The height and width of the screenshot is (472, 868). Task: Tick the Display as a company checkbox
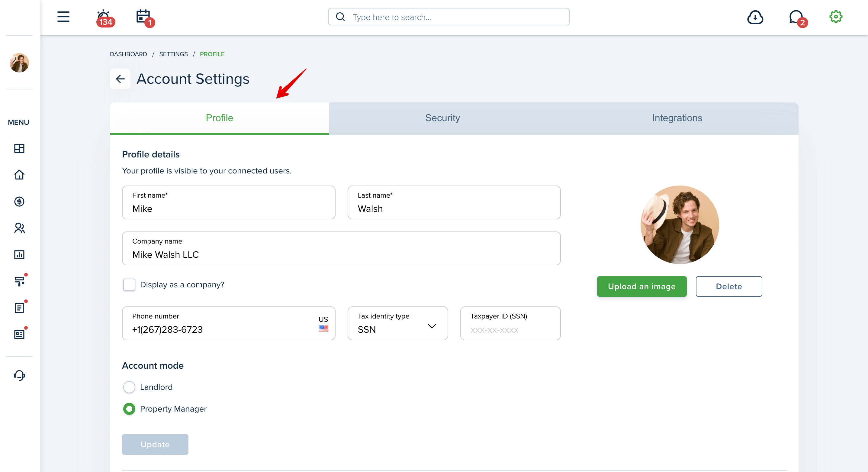(x=129, y=285)
